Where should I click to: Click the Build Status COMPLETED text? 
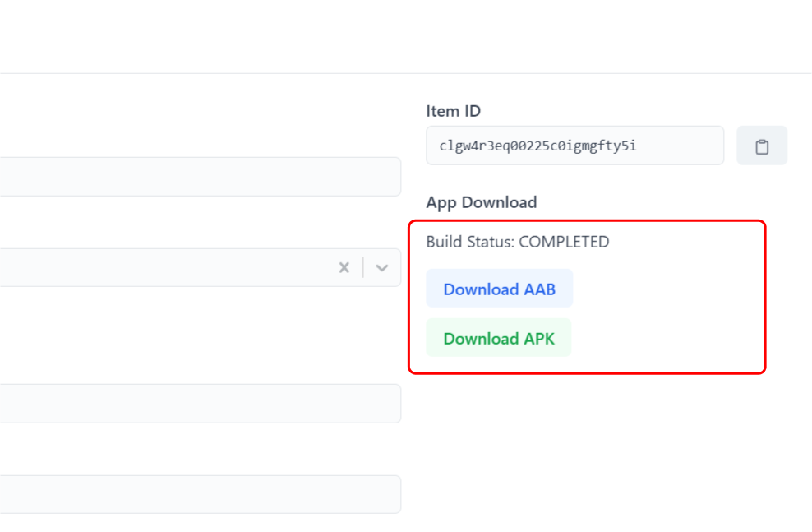tap(517, 242)
